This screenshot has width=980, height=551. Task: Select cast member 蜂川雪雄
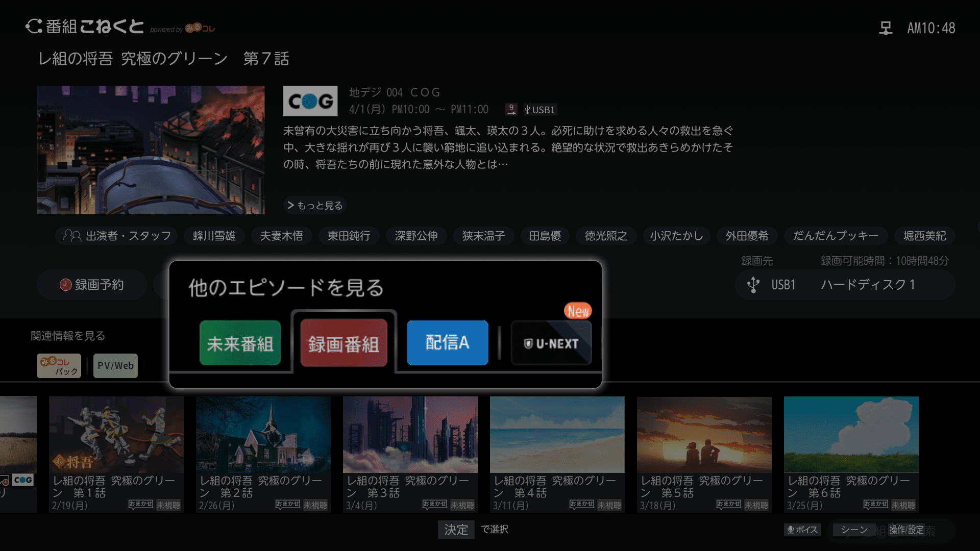[214, 236]
